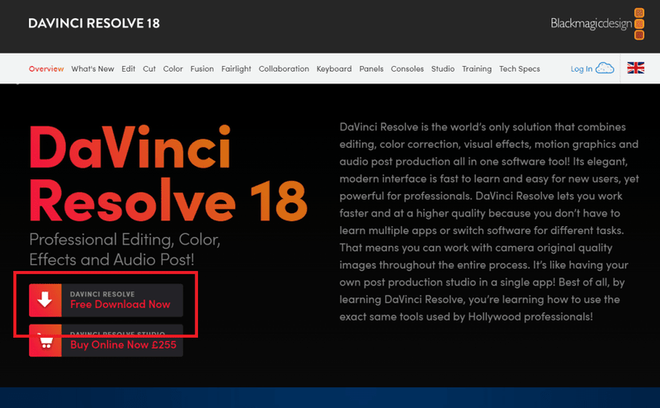Open the Overview tab
Screen dimensions: 660x408
click(46, 69)
